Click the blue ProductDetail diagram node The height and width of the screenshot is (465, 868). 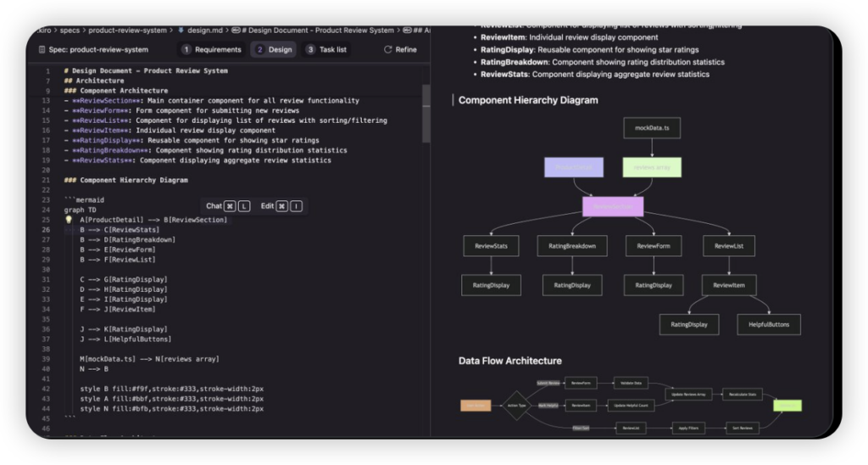click(x=574, y=167)
